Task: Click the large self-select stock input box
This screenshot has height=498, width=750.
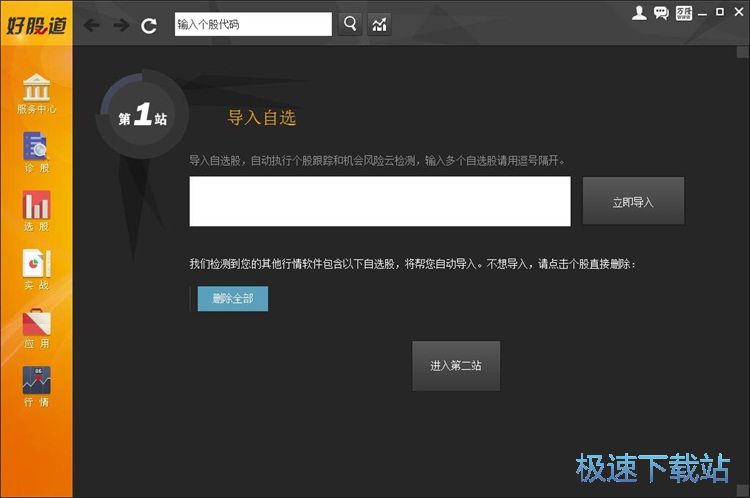Action: pos(380,201)
